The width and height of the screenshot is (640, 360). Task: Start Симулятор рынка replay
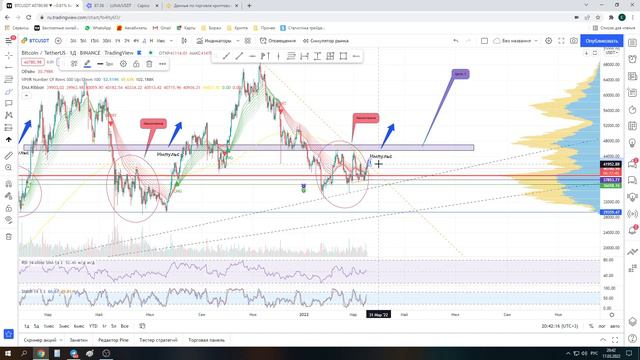click(x=326, y=41)
